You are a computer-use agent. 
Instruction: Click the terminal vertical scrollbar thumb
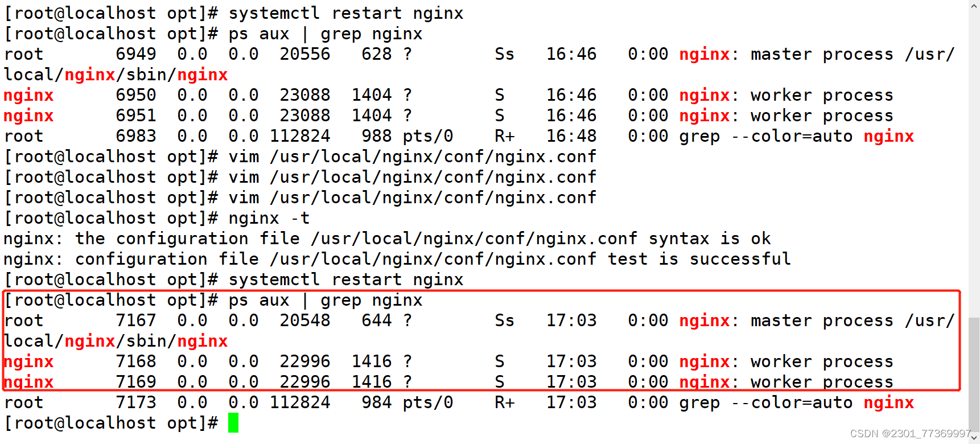[974, 376]
